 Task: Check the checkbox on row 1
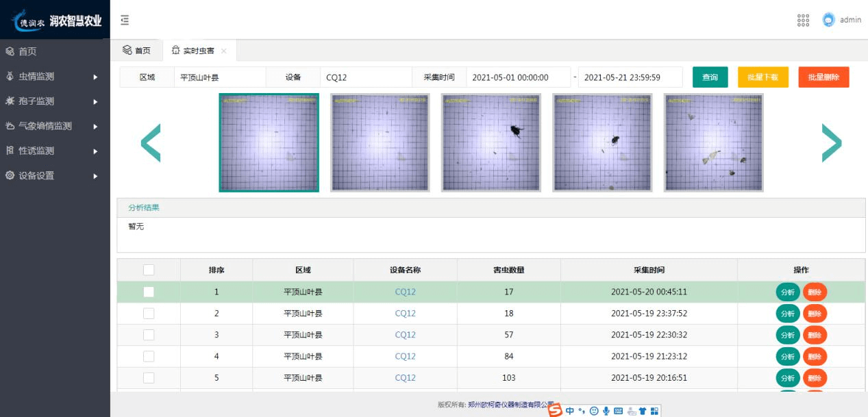point(148,291)
